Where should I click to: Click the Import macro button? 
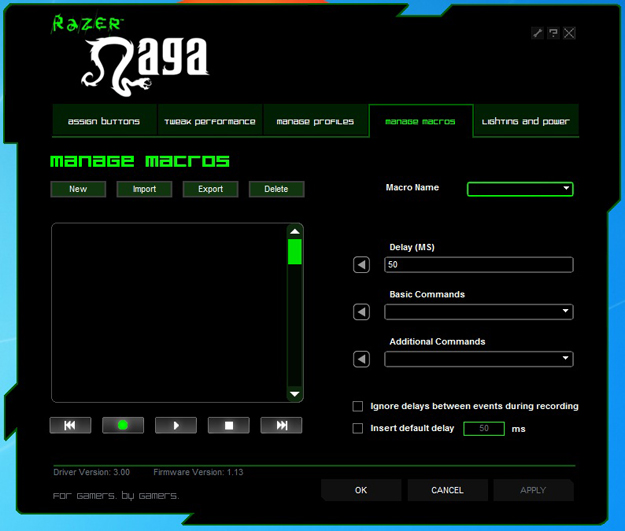[144, 189]
